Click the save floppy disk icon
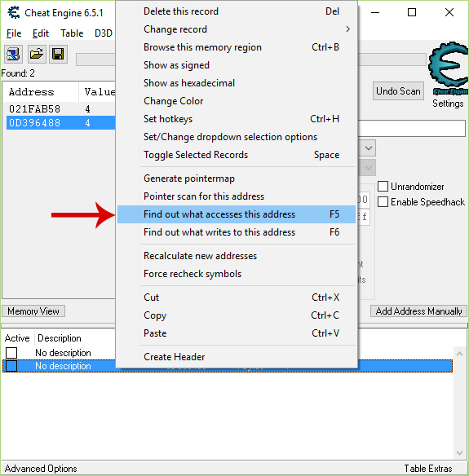469x476 pixels. 58,55
